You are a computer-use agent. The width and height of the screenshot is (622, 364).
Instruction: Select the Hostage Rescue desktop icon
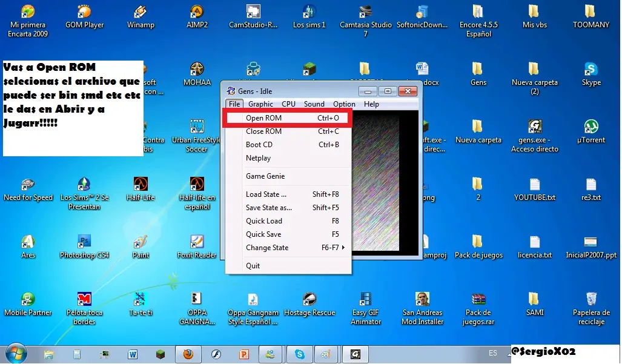pos(309,305)
